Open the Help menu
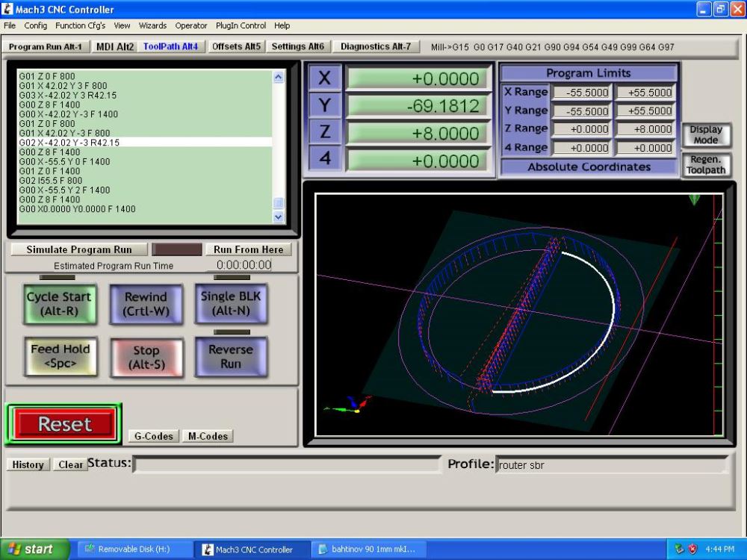This screenshot has width=747, height=560. [282, 25]
